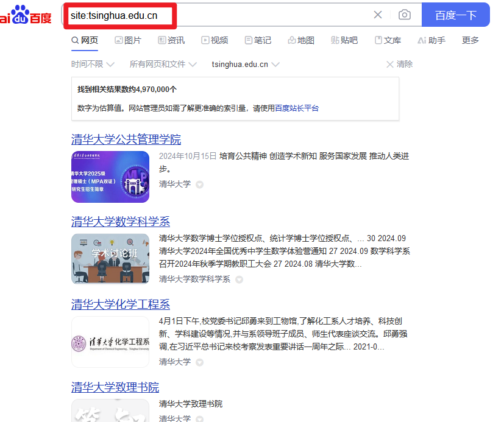Click the 学术讨论班 thumbnail

coord(110,259)
